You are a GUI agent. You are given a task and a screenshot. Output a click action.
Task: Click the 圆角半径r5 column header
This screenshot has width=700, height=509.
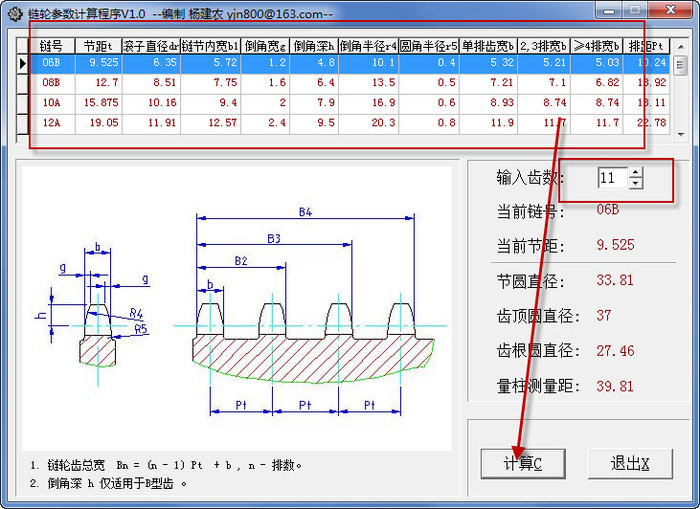pyautogui.click(x=428, y=45)
